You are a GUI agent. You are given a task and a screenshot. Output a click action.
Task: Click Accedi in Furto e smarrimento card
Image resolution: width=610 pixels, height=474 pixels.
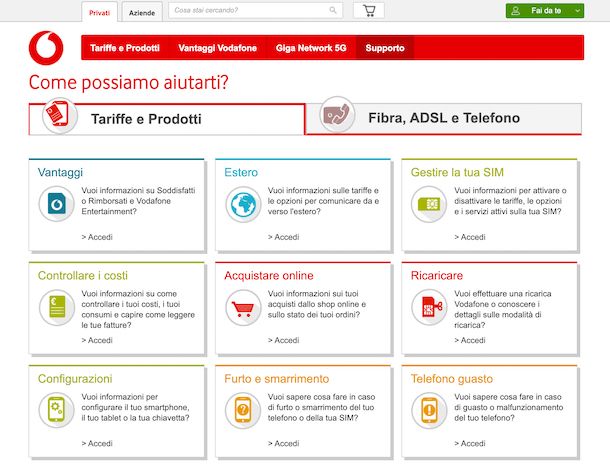click(283, 443)
